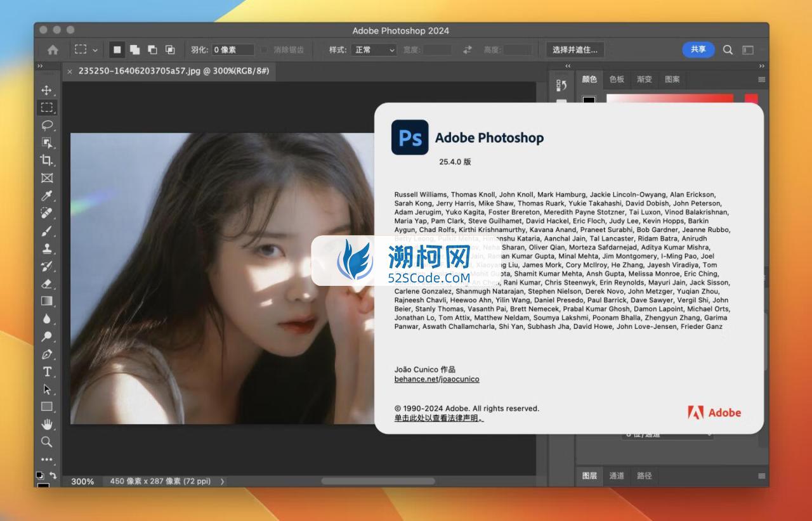Click the hue slider strip beside ramp
The width and height of the screenshot is (812, 521).
click(x=751, y=99)
